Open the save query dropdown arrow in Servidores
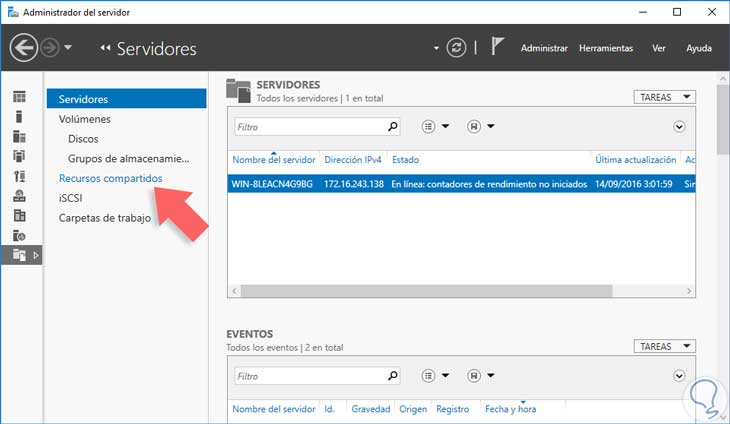This screenshot has height=424, width=730. [x=491, y=126]
